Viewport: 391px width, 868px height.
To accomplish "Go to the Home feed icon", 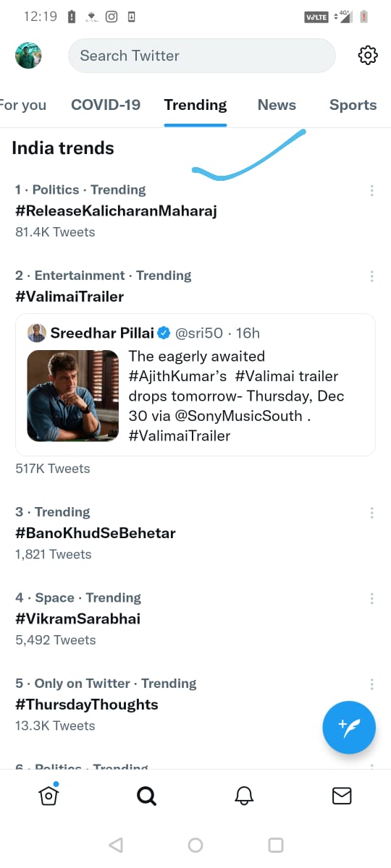I will [49, 795].
